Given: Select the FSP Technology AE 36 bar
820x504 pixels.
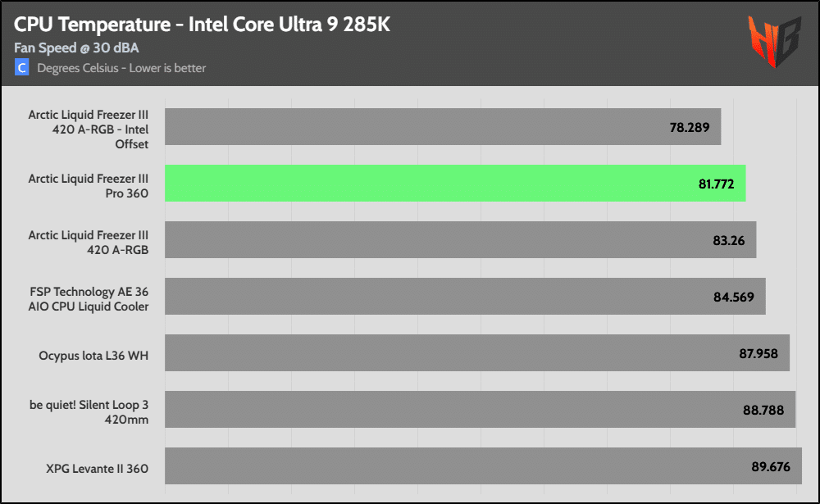Looking at the screenshot, I should [x=465, y=296].
